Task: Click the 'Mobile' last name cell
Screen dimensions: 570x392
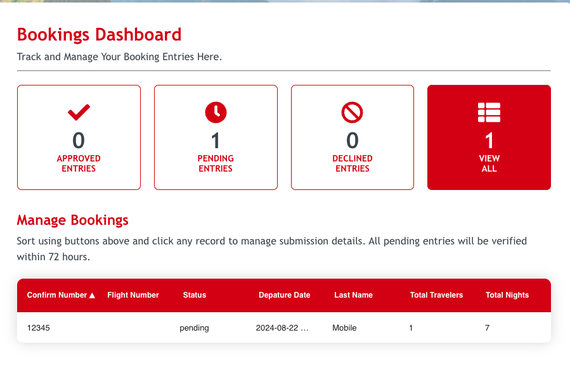Action: (x=344, y=328)
